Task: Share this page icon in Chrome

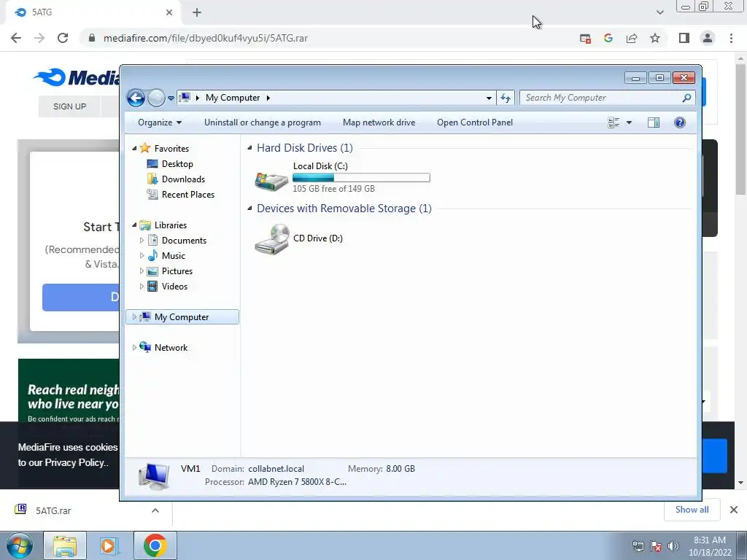Action: click(632, 38)
